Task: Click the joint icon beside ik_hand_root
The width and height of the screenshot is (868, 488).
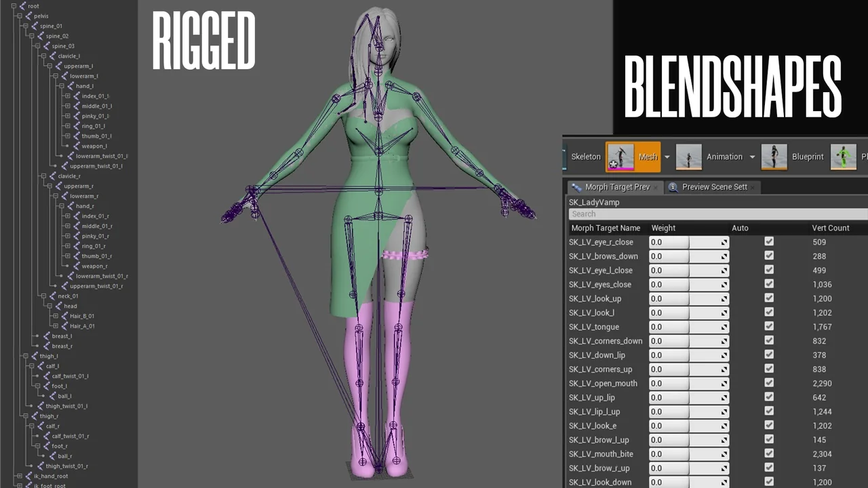Action: [28, 476]
